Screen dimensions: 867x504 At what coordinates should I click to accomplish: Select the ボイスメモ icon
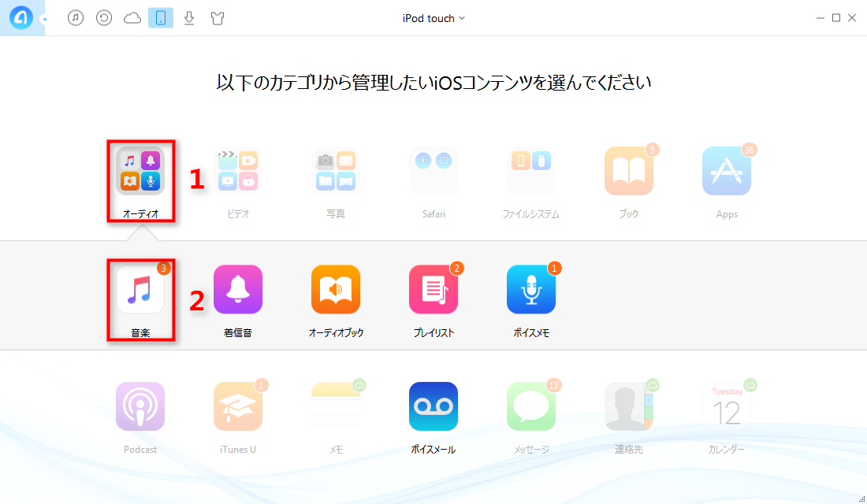(x=530, y=290)
